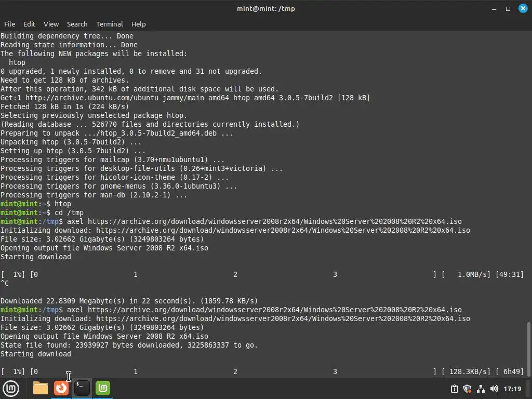Click the terminal vertical scrollbar handle
532x399 pixels.
pyautogui.click(x=528, y=349)
